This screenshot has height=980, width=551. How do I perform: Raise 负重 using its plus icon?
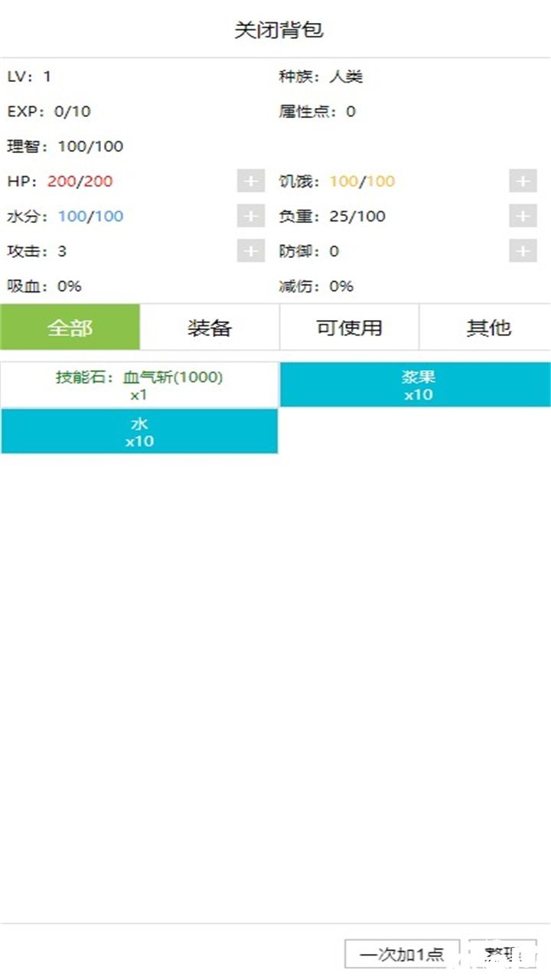click(523, 217)
